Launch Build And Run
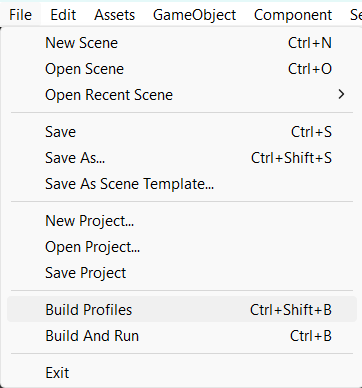 [182, 336]
